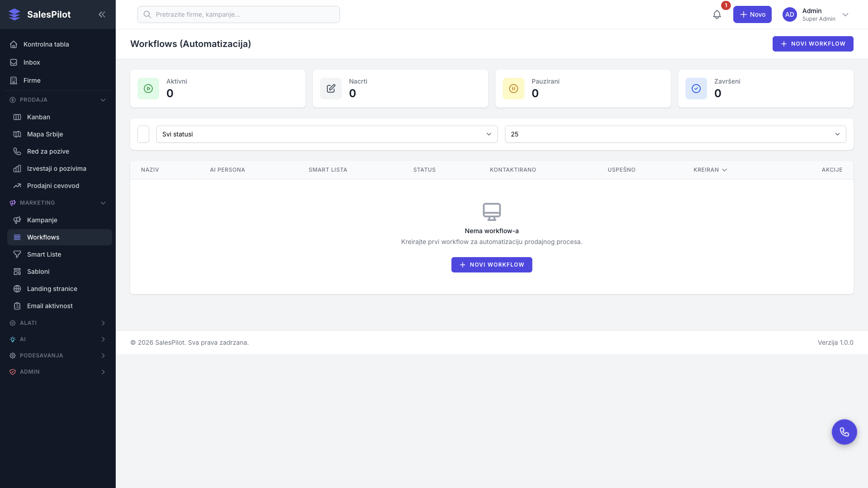Open Mapa Srbije map icon
Viewport: 868px width, 488px height.
coord(17,134)
